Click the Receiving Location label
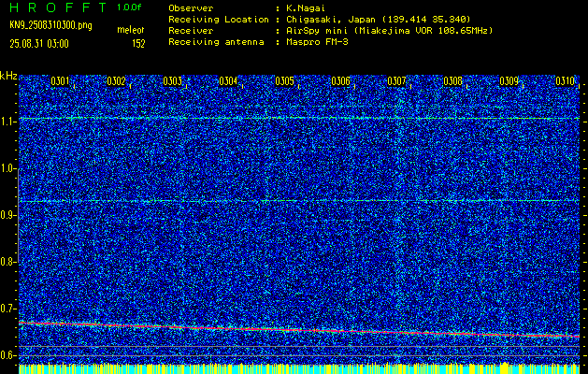Image resolution: width=588 pixels, height=374 pixels. [x=219, y=20]
